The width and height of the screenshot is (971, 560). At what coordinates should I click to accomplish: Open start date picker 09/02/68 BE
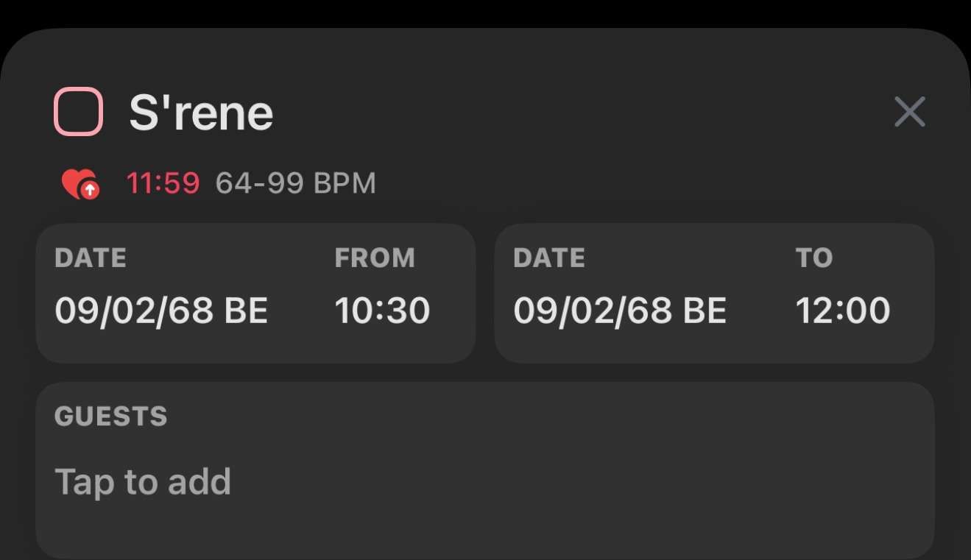[x=161, y=311]
